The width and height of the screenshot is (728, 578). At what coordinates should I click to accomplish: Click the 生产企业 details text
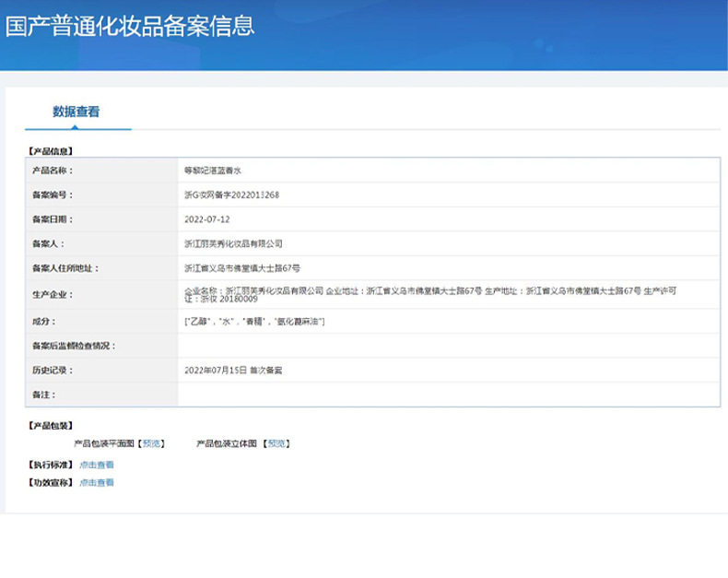click(430, 295)
